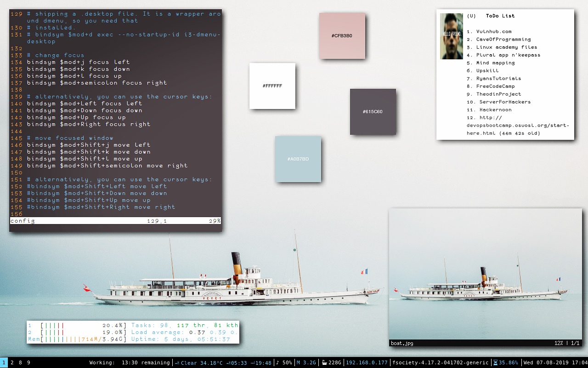Click line 'bindsym $mod+Shift+j move left'
588x368 pixels.
(x=89, y=145)
